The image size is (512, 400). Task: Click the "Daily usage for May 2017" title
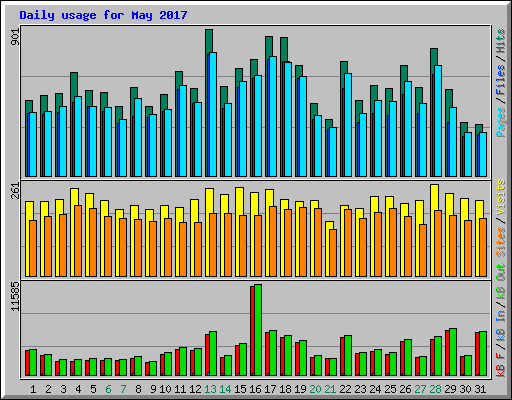(103, 15)
